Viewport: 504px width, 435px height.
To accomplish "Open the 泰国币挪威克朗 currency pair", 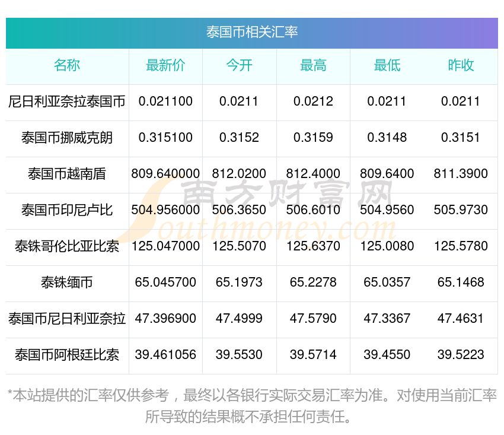I will coord(67,138).
